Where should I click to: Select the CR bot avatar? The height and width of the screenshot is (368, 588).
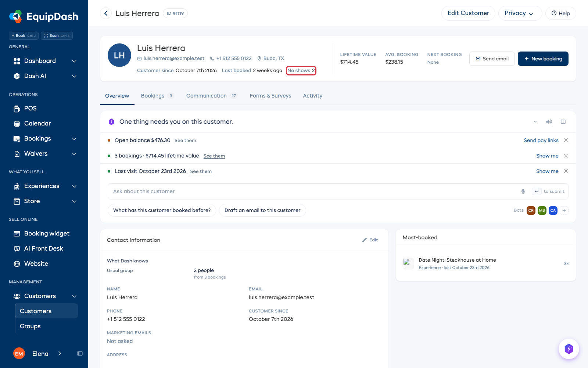pyautogui.click(x=531, y=210)
